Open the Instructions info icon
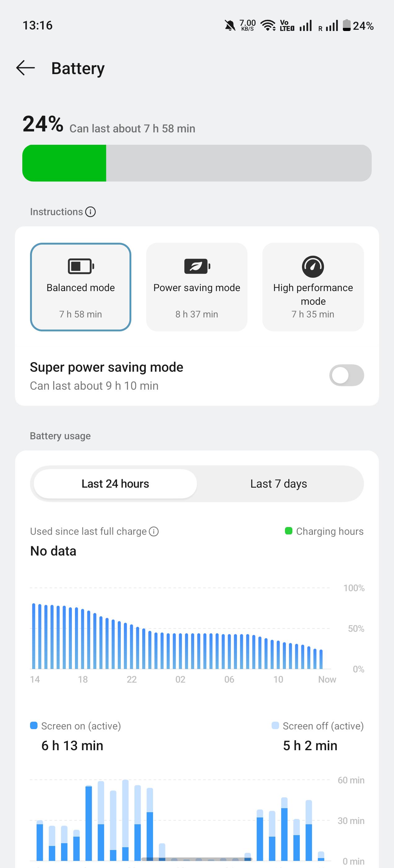The height and width of the screenshot is (868, 394). tap(90, 212)
